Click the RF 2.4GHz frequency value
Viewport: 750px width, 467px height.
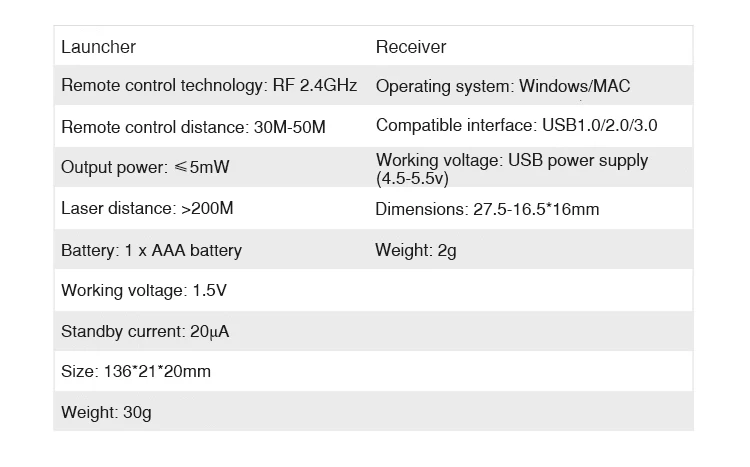click(x=315, y=86)
